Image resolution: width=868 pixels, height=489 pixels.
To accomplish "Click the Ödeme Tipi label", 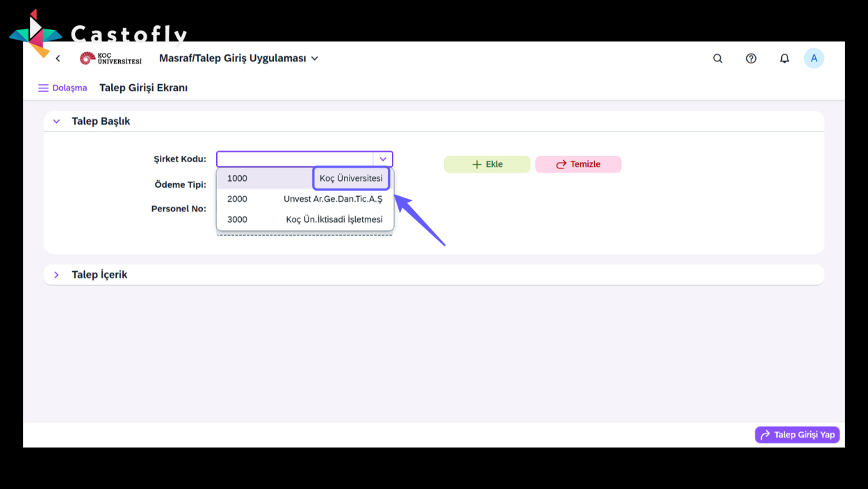I will (x=181, y=184).
